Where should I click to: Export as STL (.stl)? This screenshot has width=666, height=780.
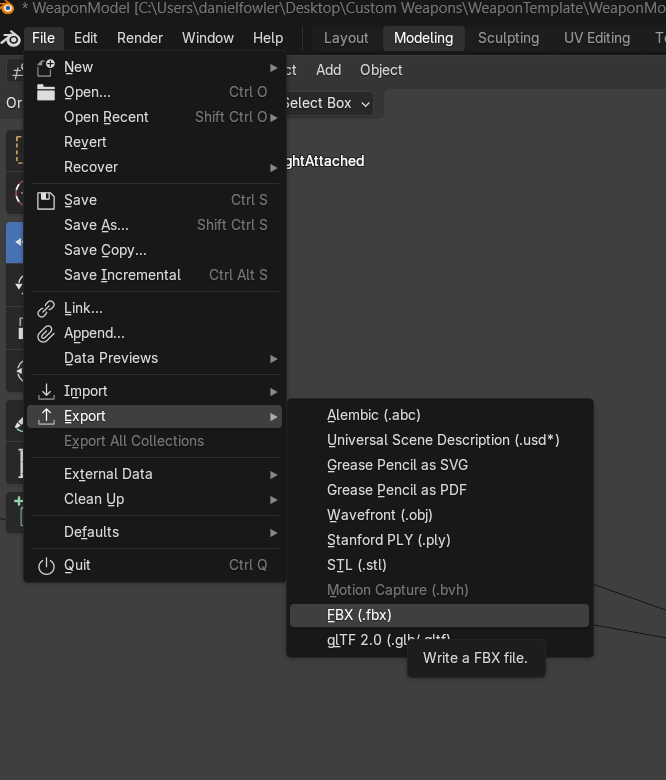click(x=439, y=565)
